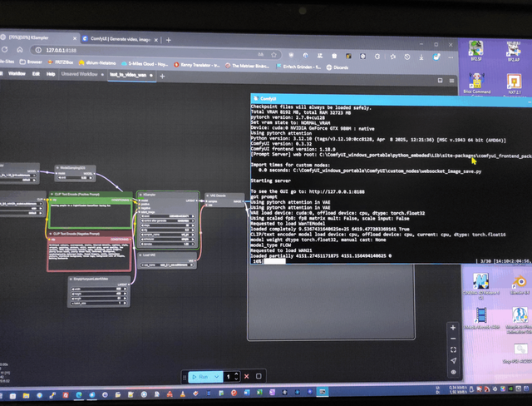This screenshot has height=406, width=532.
Task: Increase the batch count stepper near Run
Action: (x=236, y=374)
